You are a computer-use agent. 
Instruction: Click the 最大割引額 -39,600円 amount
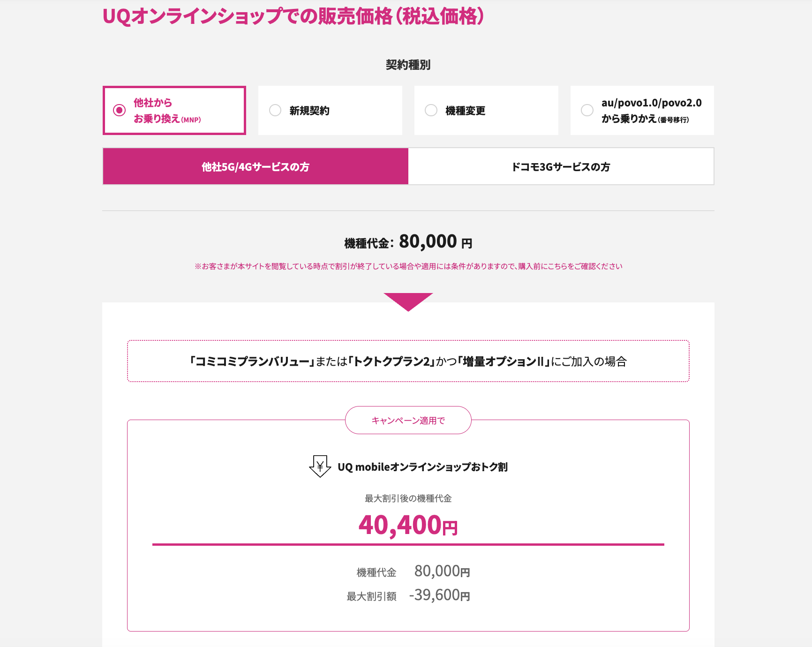point(439,595)
